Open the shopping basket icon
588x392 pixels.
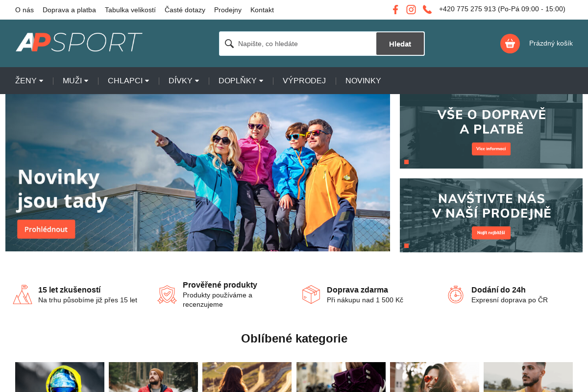coord(510,44)
